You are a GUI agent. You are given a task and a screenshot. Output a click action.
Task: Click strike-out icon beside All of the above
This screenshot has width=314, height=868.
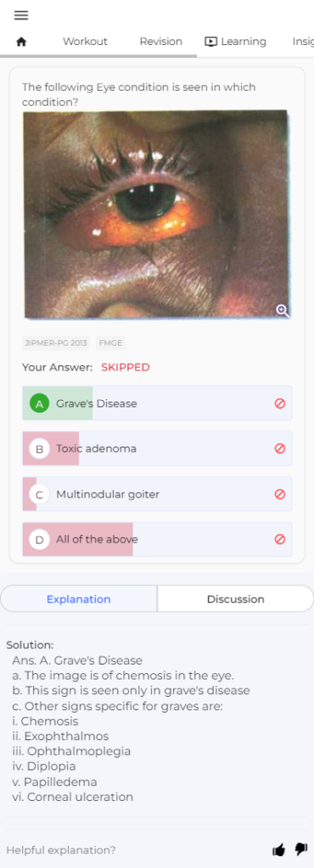click(x=280, y=538)
